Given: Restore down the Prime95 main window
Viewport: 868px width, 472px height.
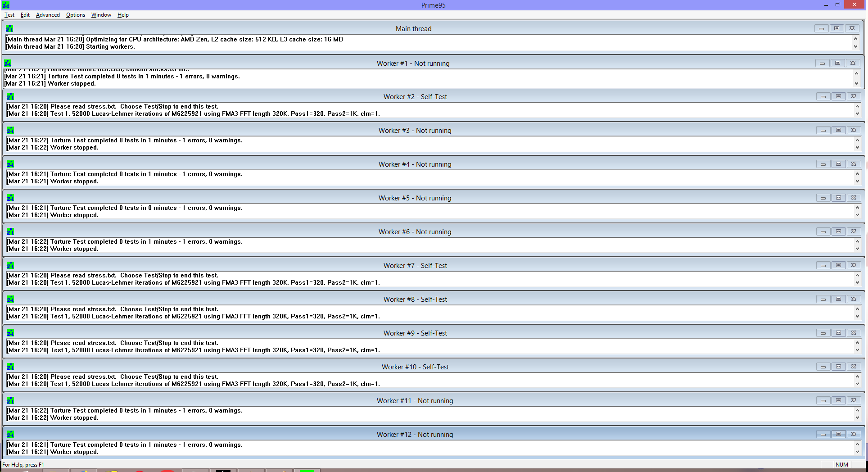Looking at the screenshot, I should coord(838,5).
